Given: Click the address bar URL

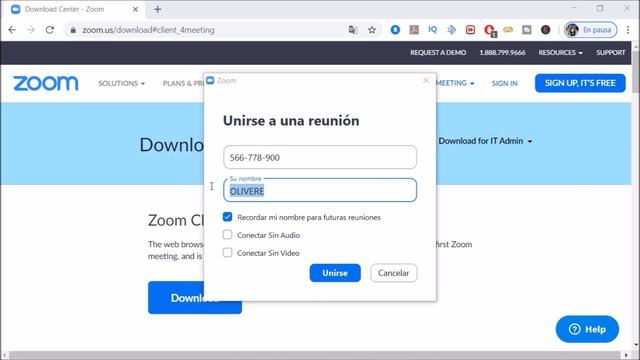Looking at the screenshot, I should (148, 30).
